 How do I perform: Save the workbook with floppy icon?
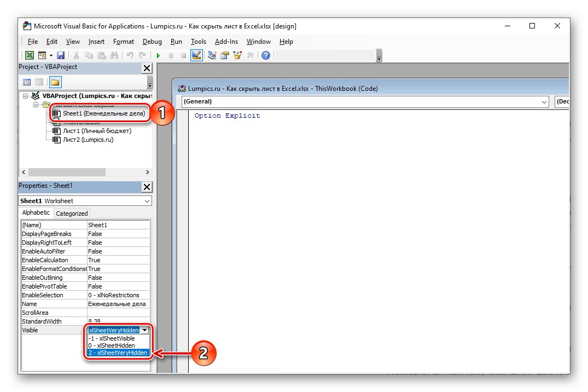[61, 56]
